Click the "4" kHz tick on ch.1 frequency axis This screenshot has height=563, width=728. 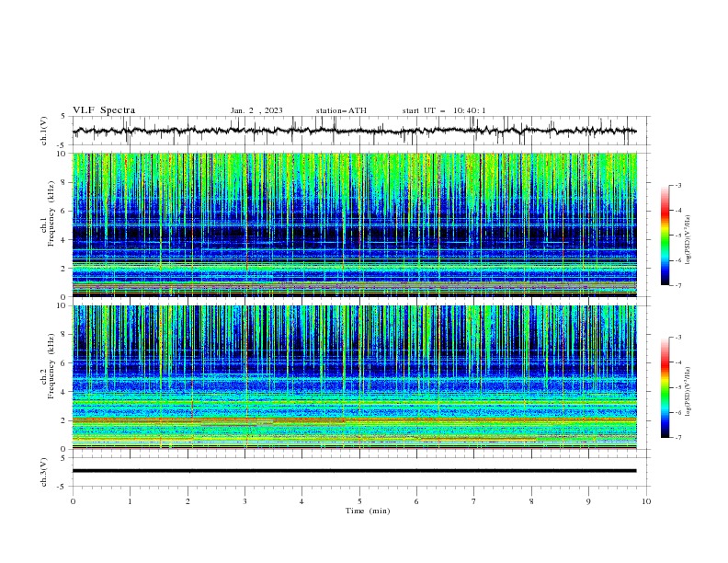(64, 240)
